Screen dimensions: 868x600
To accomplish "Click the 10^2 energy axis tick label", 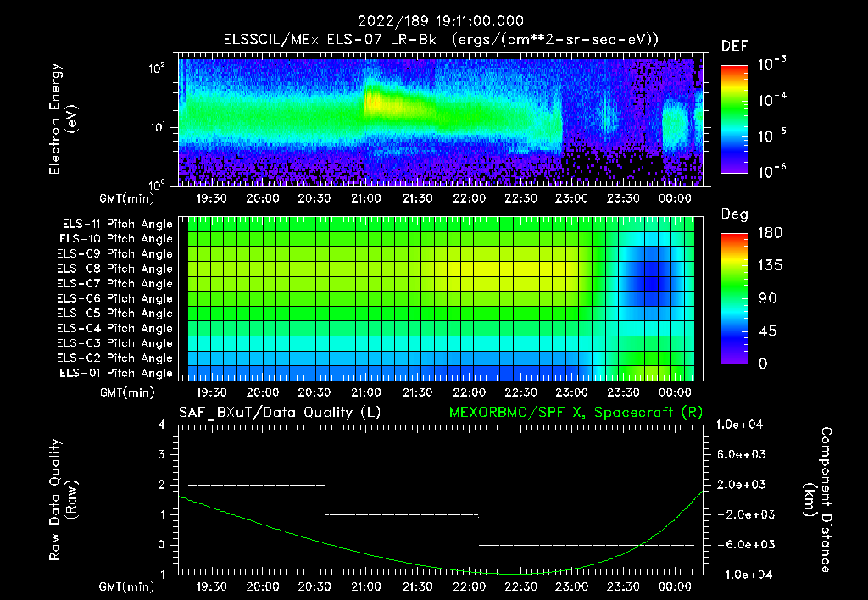I will click(157, 69).
